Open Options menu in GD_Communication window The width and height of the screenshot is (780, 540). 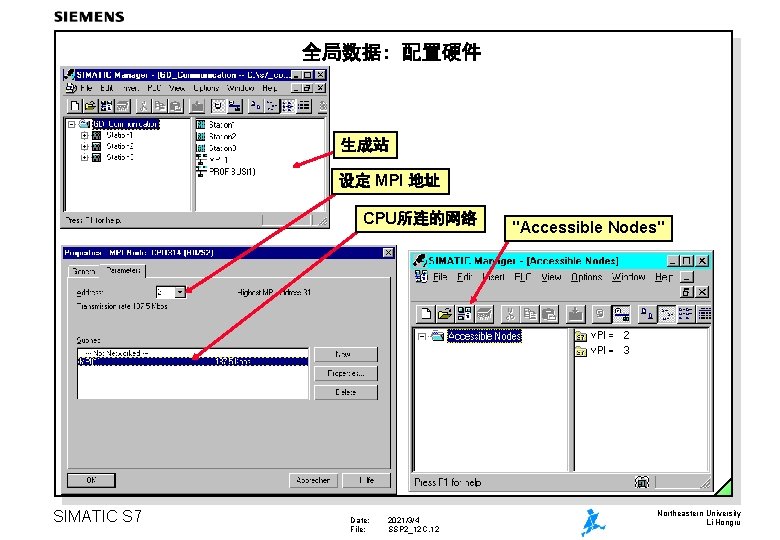pos(206,88)
